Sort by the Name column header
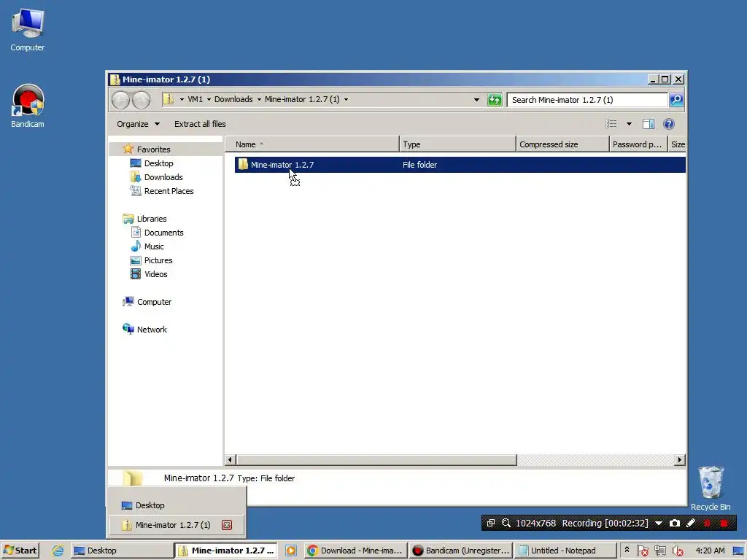747x560 pixels. click(312, 144)
